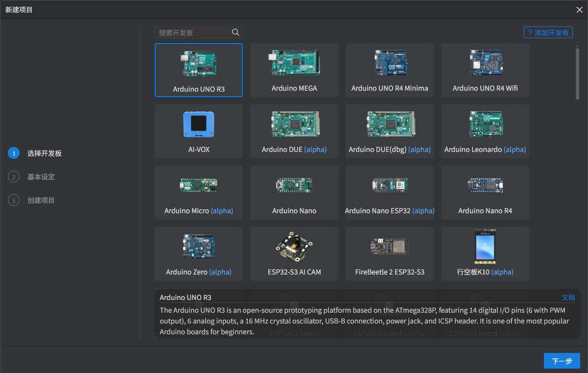Viewport: 588px width, 373px height.
Task: Click the 下一步 next button
Action: tap(562, 361)
